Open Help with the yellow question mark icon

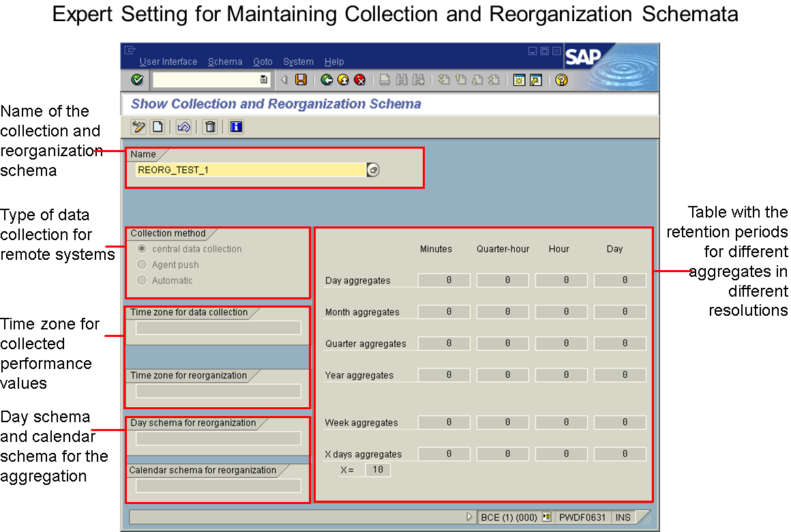pyautogui.click(x=561, y=80)
